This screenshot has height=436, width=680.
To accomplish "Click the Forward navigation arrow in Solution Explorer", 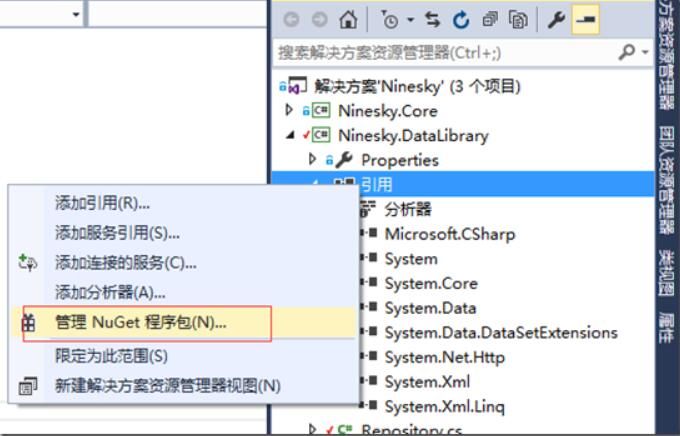I will pos(320,20).
